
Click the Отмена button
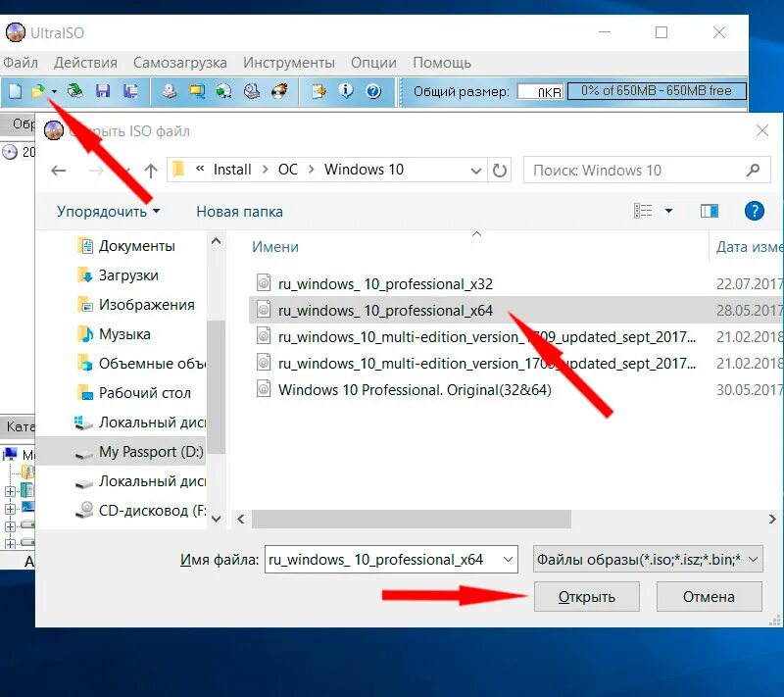[709, 596]
